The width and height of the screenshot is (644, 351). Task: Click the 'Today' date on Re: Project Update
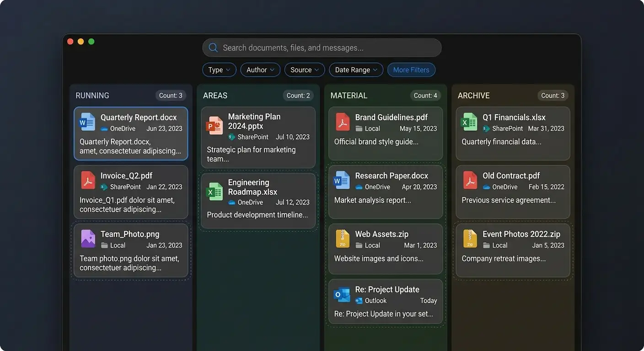pos(429,301)
